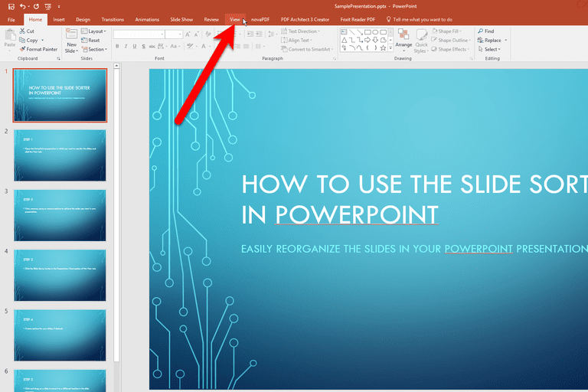Select slide 4 thumbnail

60,276
